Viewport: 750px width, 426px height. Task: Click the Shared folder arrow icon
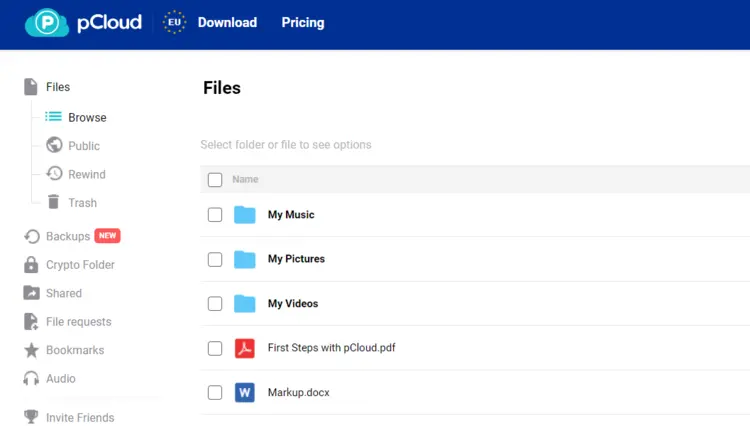tap(32, 293)
